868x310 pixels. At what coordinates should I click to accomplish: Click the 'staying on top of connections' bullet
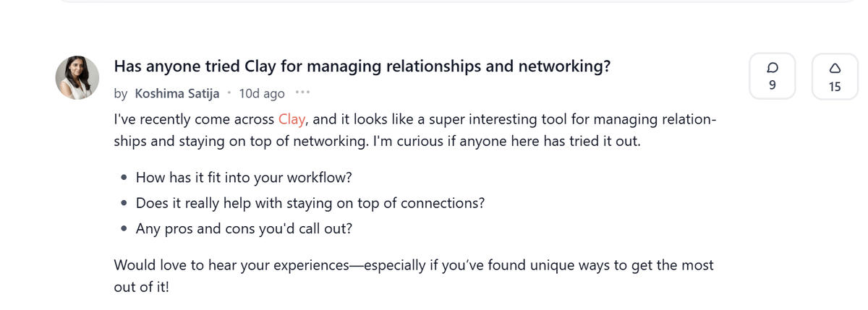pyautogui.click(x=310, y=203)
